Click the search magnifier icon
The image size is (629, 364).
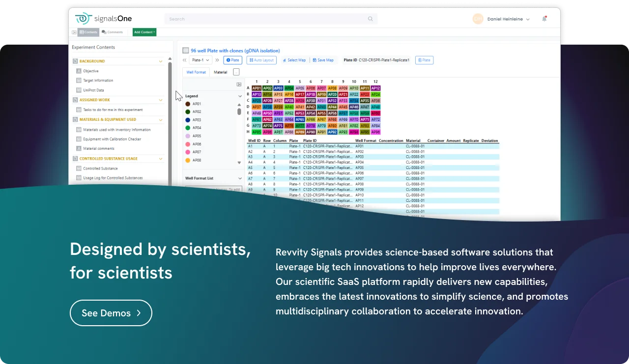point(370,19)
